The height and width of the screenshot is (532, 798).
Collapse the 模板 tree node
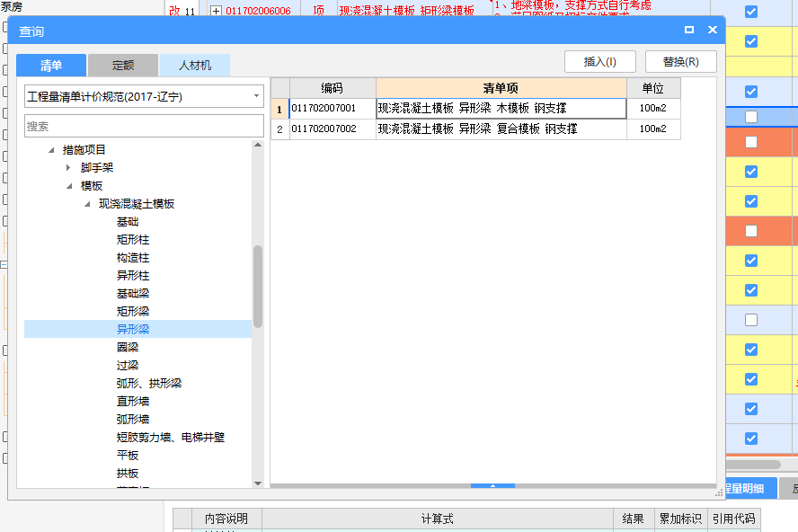coord(69,186)
